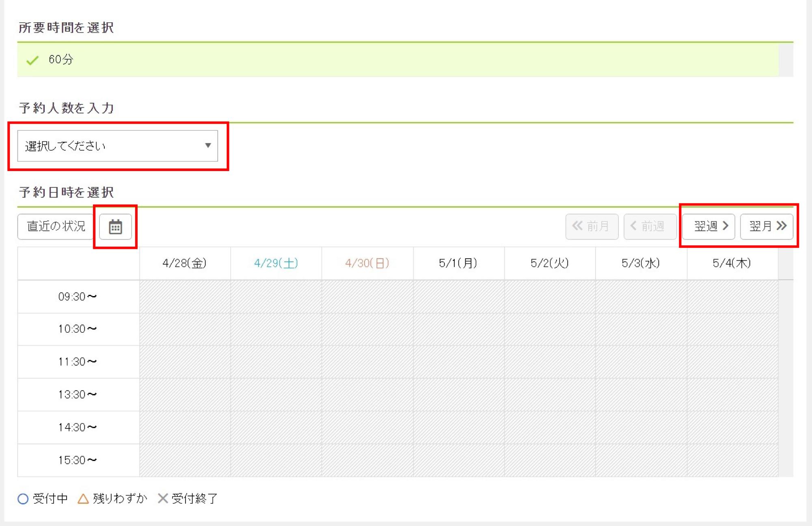Image resolution: width=812 pixels, height=526 pixels.
Task: Select the 60分 duration option
Action: click(398, 60)
